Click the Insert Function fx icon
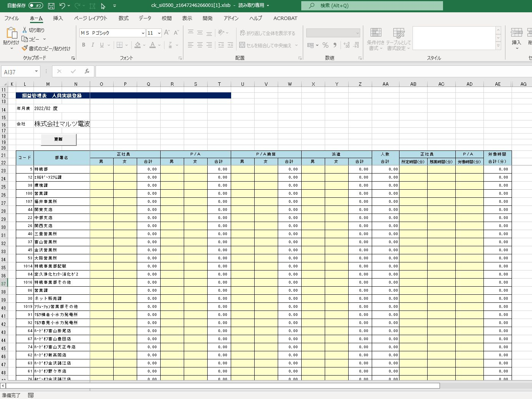Viewport: 532px width, 399px height. click(x=87, y=71)
